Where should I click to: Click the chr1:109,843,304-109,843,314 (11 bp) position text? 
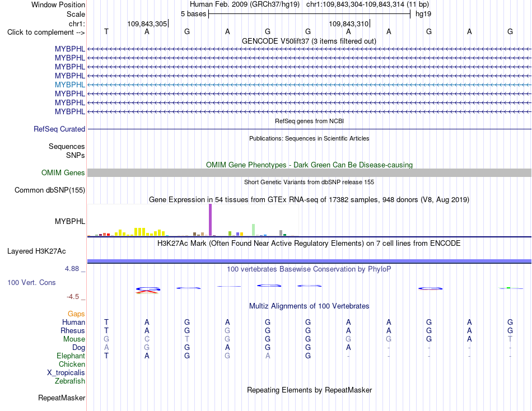[x=367, y=4]
